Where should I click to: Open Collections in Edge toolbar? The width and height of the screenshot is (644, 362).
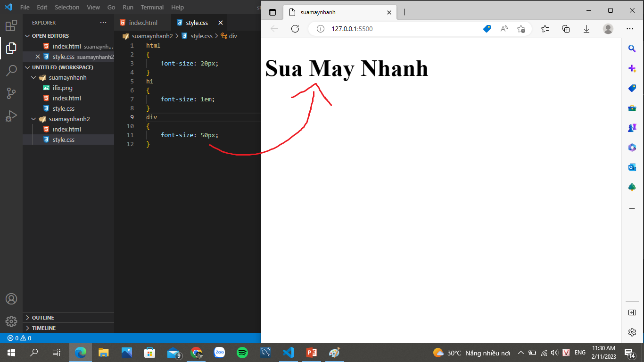[x=566, y=29]
